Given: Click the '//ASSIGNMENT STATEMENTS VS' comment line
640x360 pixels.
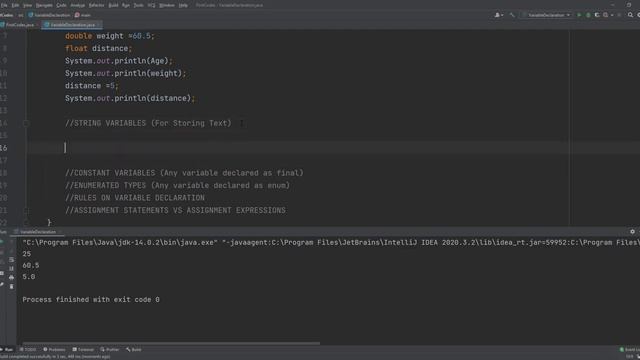Looking at the screenshot, I should [x=175, y=211].
